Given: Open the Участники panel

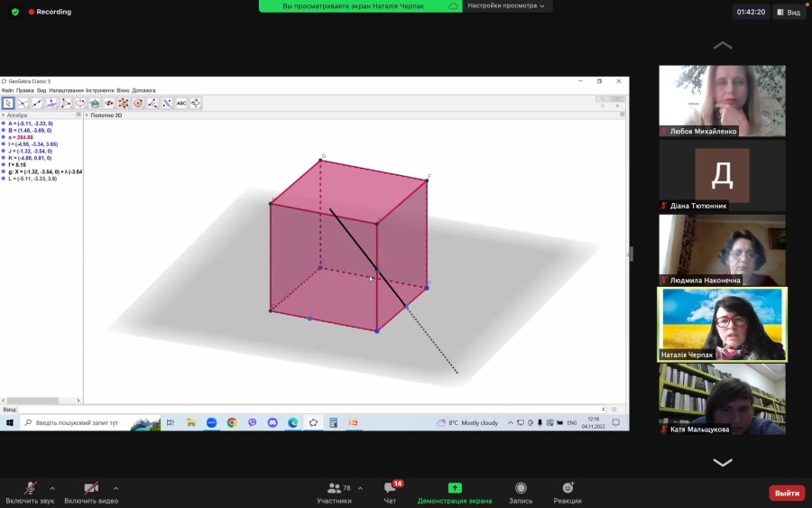Looking at the screenshot, I should pos(334,493).
